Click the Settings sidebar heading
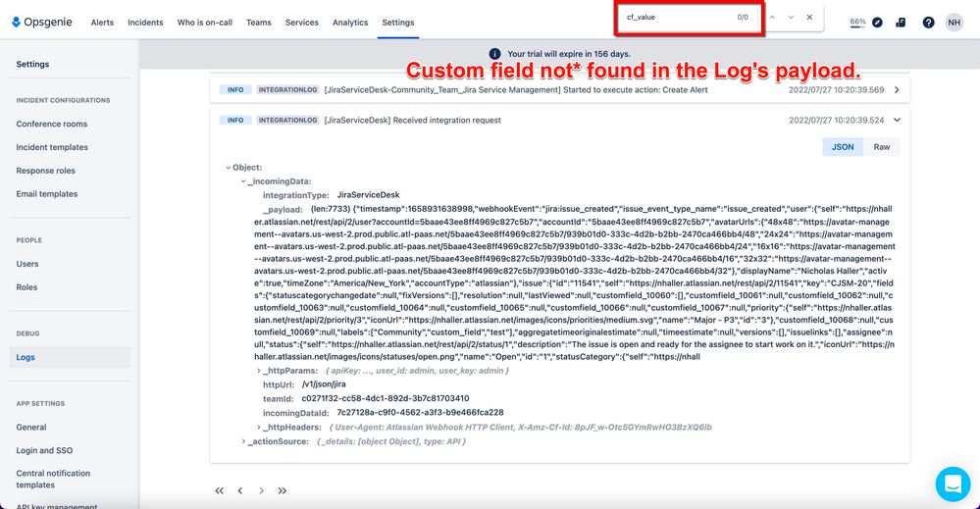The image size is (980, 509). [x=32, y=65]
